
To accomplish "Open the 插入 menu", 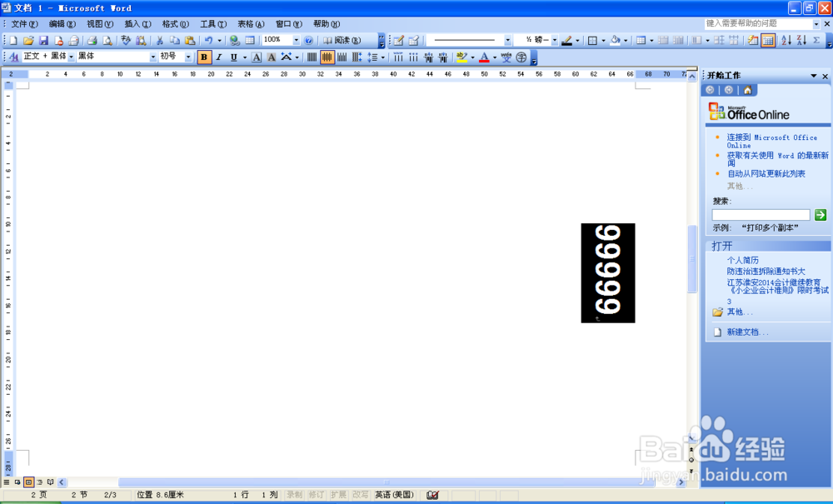I will click(x=137, y=24).
